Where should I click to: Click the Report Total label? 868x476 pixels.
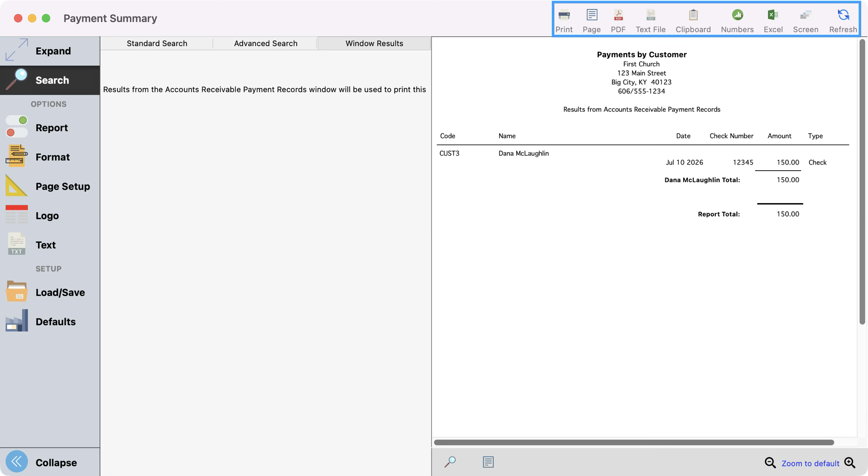pyautogui.click(x=719, y=214)
